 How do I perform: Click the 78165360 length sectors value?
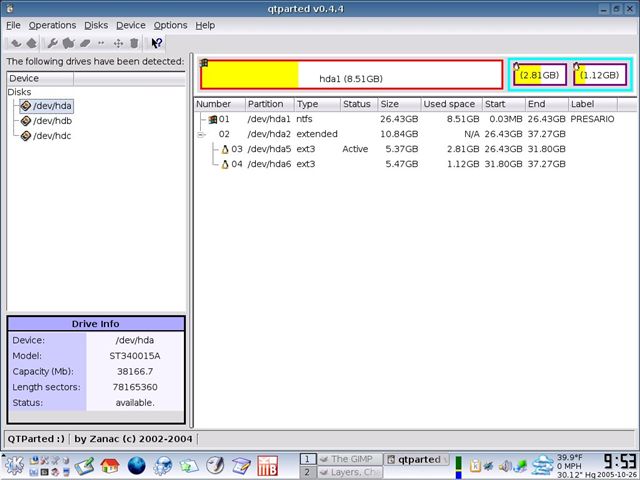click(x=135, y=387)
